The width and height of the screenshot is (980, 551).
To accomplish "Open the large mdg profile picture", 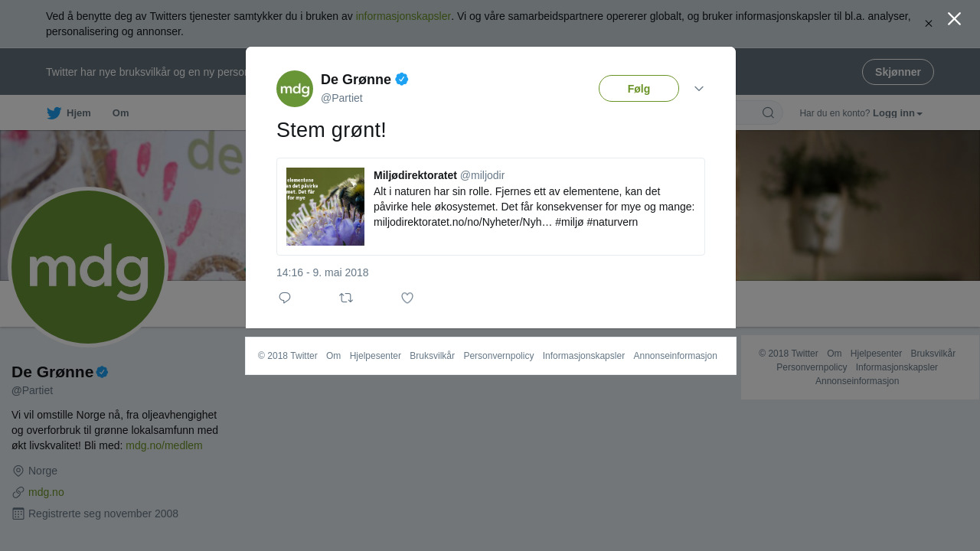I will 88,267.
